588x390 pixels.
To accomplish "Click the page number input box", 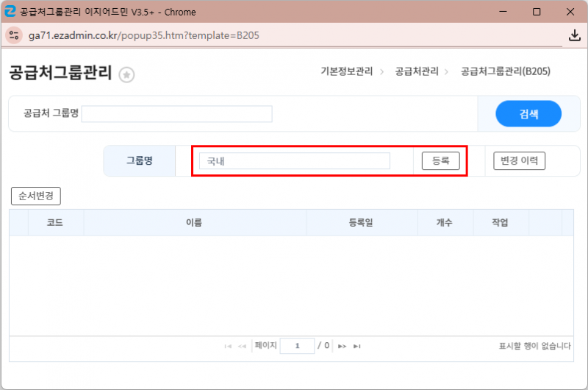I will coord(297,346).
